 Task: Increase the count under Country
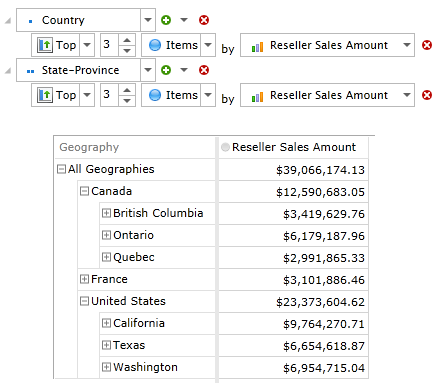[127, 40]
